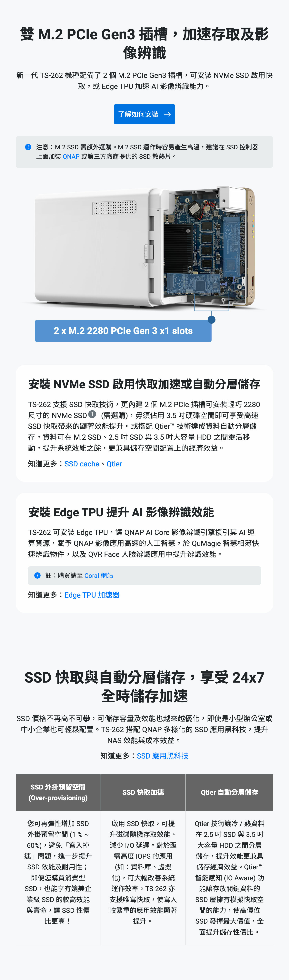Select the 2 x M.2 2280 PCIe slots label
The image size is (289, 980).
click(x=123, y=331)
